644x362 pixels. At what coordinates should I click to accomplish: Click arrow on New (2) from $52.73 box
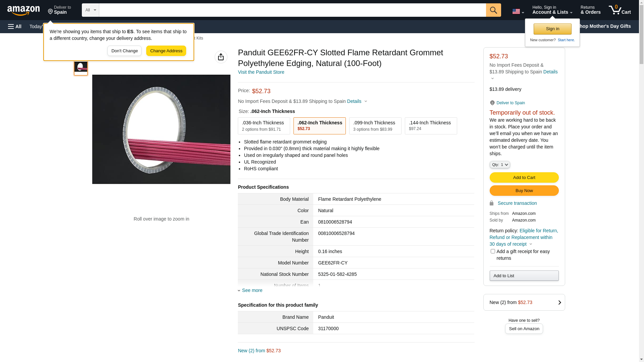click(x=559, y=302)
